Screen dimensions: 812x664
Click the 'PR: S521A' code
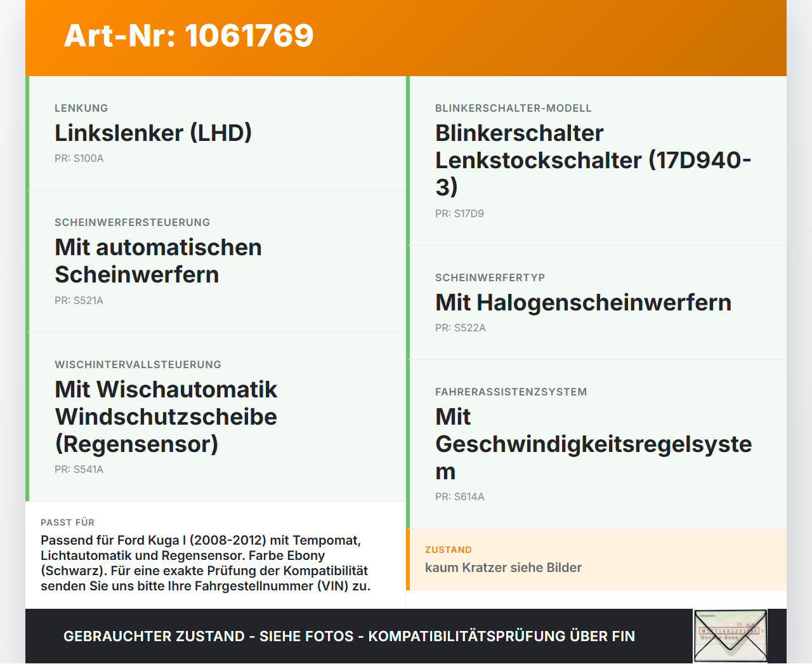tap(79, 301)
